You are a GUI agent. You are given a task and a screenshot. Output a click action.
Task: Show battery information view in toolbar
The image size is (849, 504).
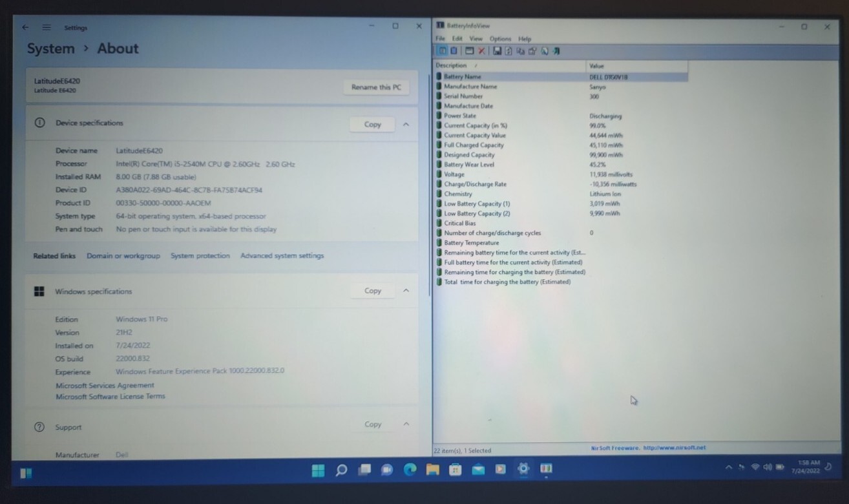(443, 50)
